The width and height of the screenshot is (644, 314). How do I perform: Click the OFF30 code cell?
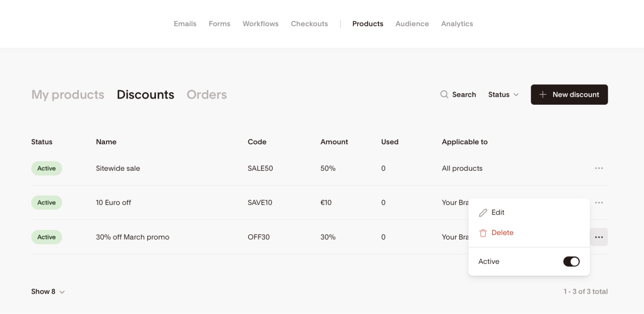258,237
